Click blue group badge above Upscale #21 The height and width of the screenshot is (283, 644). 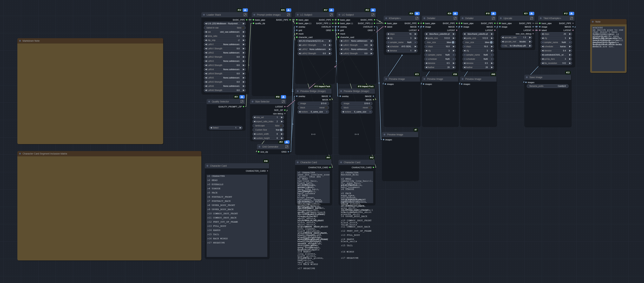[x=532, y=14]
